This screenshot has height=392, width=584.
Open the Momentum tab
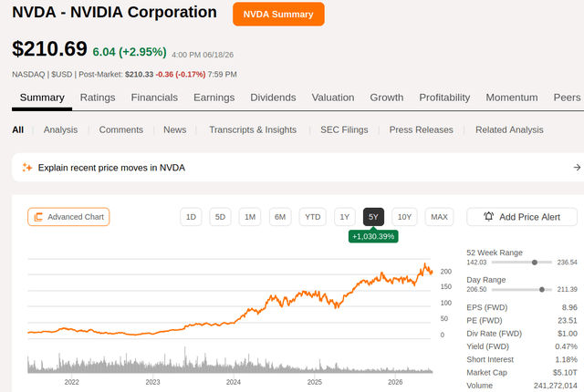[x=512, y=98]
